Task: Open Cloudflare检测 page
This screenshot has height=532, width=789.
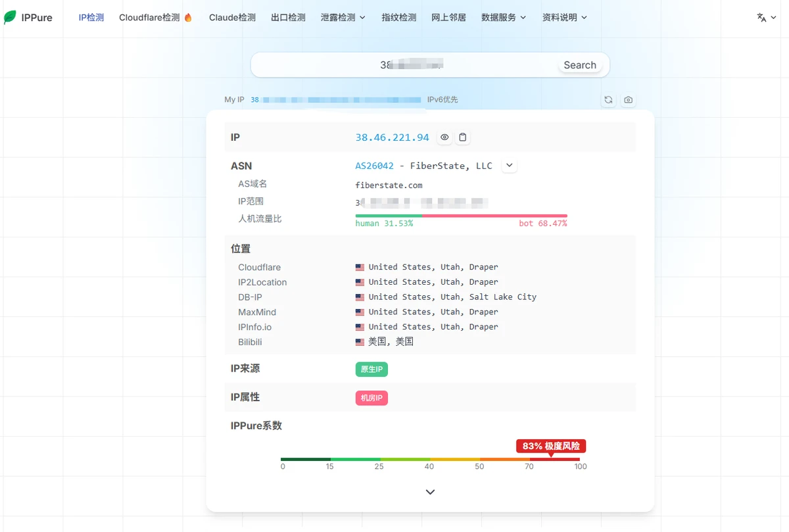Action: (155, 18)
